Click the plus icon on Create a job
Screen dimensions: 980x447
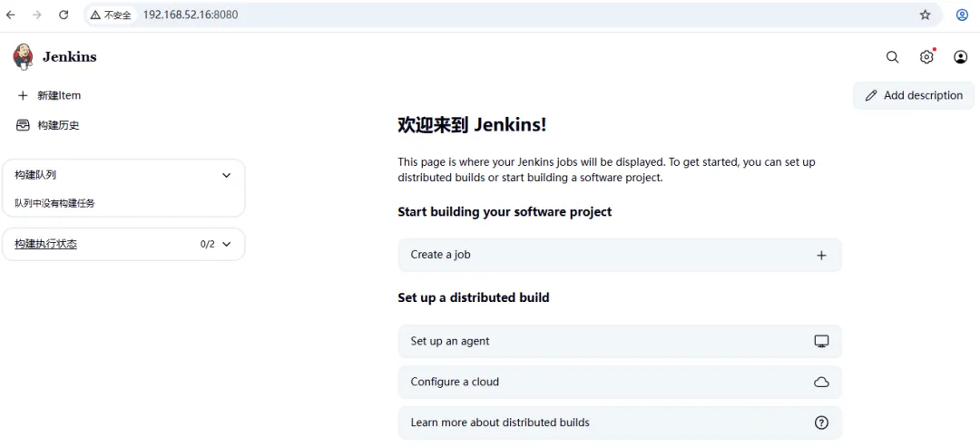[821, 256]
